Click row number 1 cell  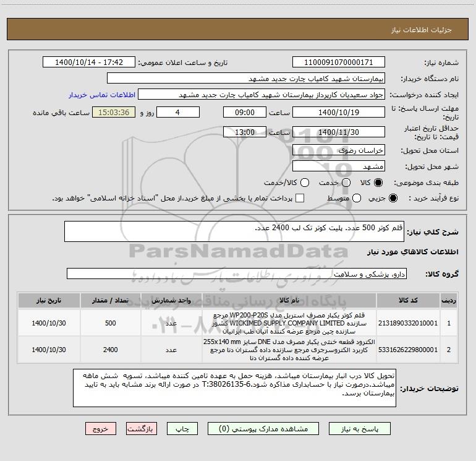pos(449,323)
